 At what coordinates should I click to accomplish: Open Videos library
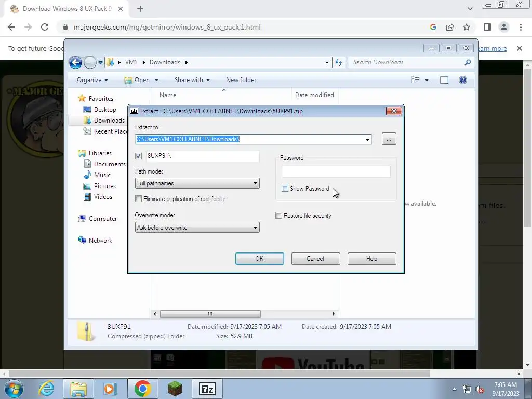[103, 197]
